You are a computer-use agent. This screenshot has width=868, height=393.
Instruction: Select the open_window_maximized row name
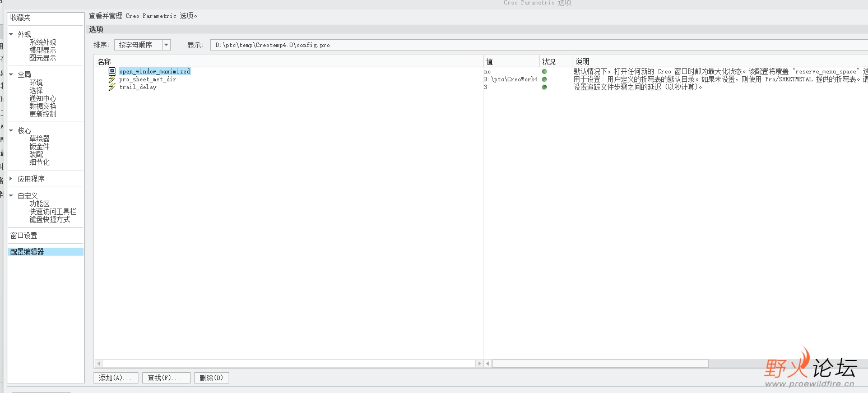[x=155, y=71]
